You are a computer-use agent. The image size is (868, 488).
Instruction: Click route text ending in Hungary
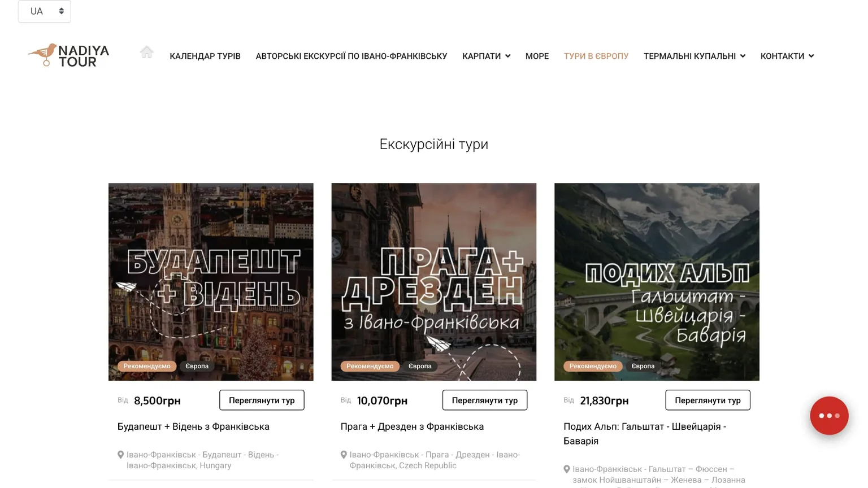203,460
